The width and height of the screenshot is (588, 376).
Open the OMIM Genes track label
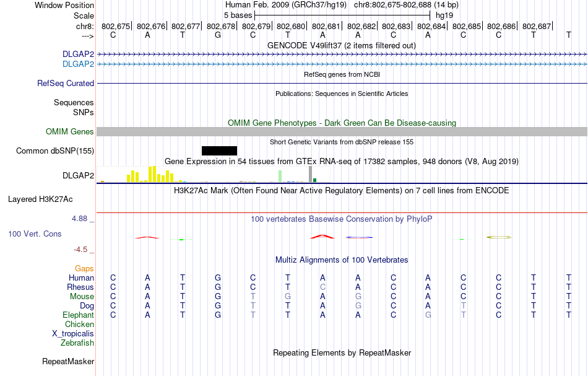(69, 132)
